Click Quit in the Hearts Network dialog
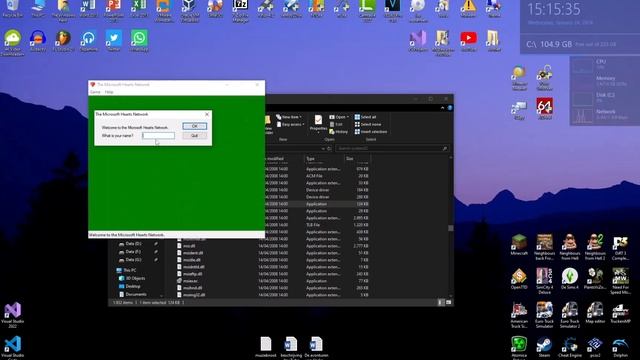 [194, 136]
